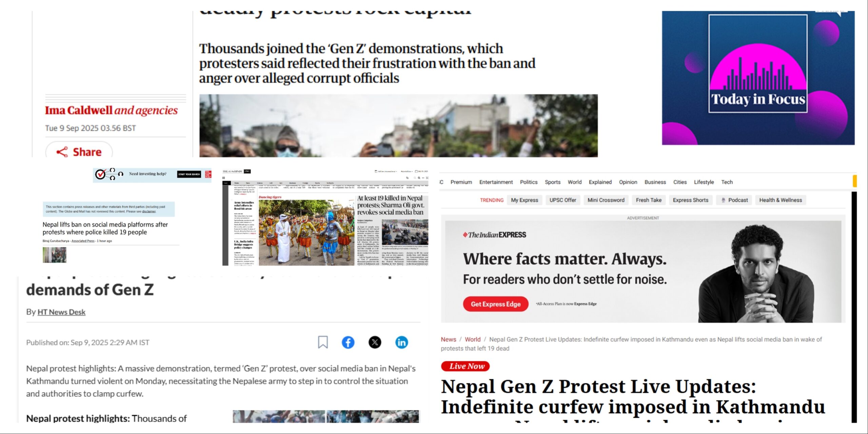Share the Guardian article

(79, 152)
